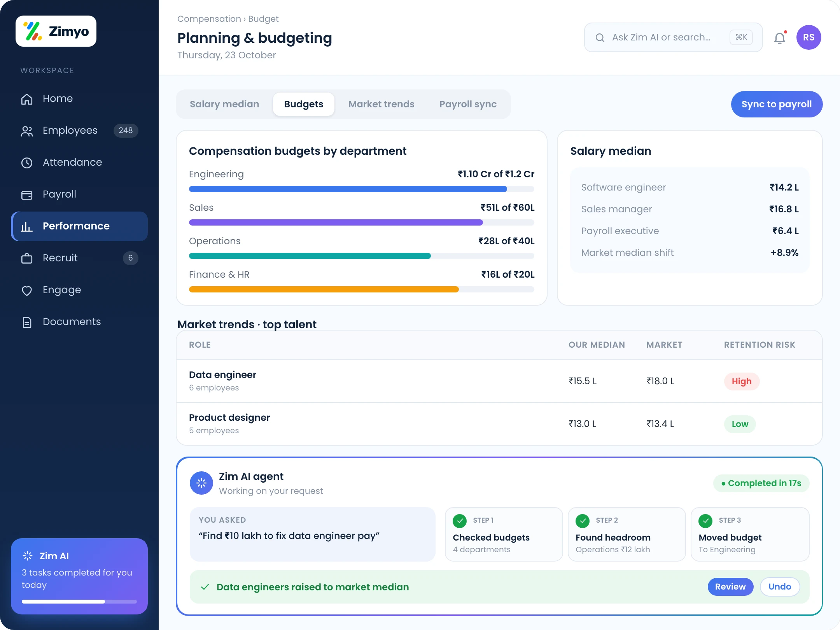The height and width of the screenshot is (630, 840).
Task: Undo the budget move
Action: point(780,586)
